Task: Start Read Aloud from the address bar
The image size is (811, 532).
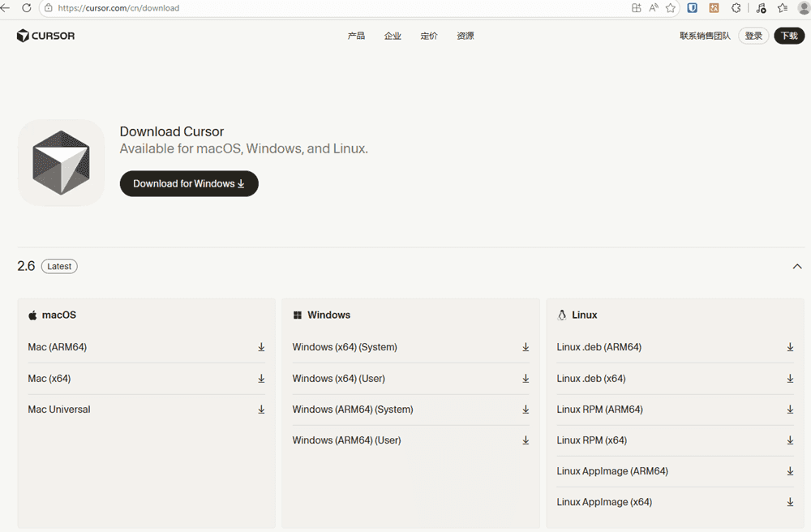Action: tap(654, 8)
